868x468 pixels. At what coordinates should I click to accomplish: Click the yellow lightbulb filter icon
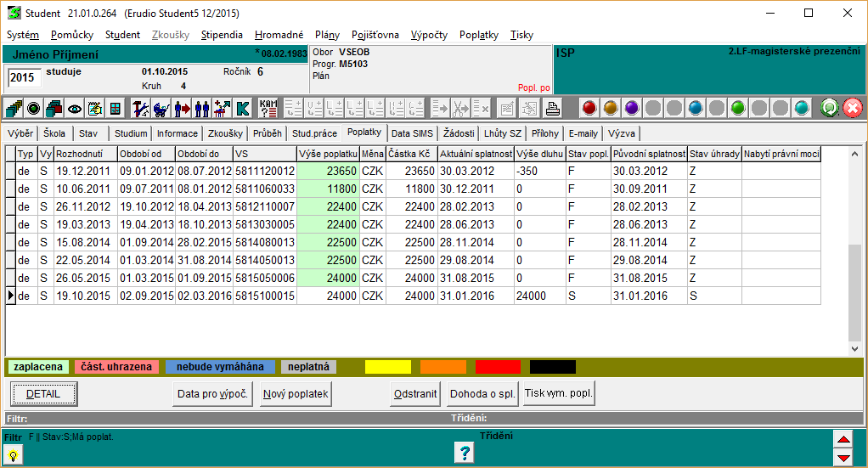14,454
